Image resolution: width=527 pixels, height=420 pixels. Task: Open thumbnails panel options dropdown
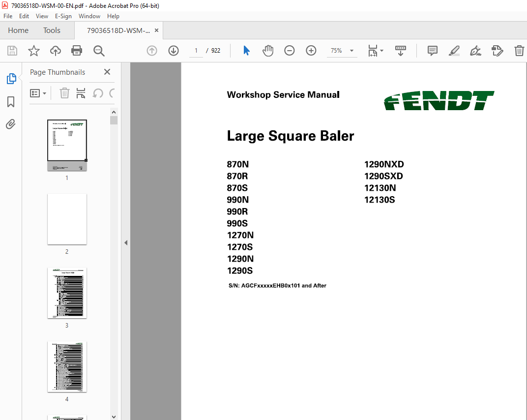click(x=38, y=93)
